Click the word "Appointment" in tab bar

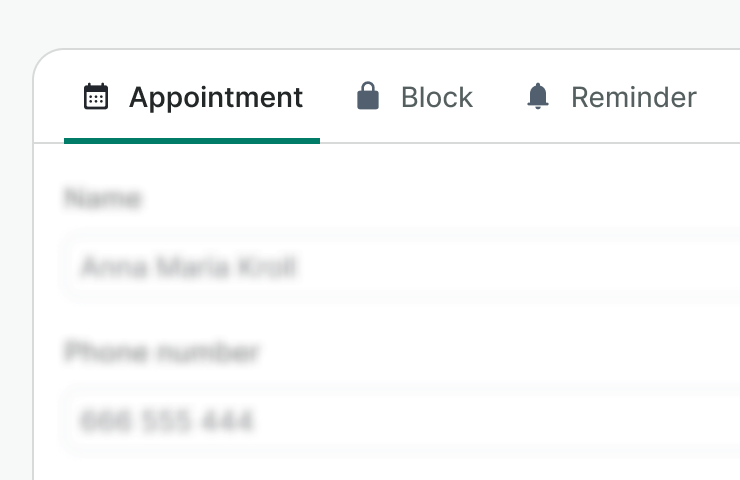point(216,98)
